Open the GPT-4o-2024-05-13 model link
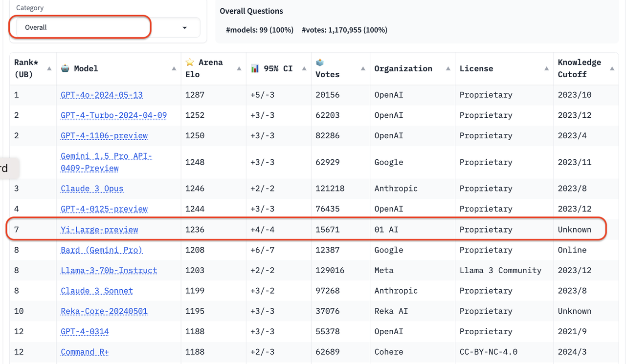This screenshot has height=364, width=626. click(102, 95)
